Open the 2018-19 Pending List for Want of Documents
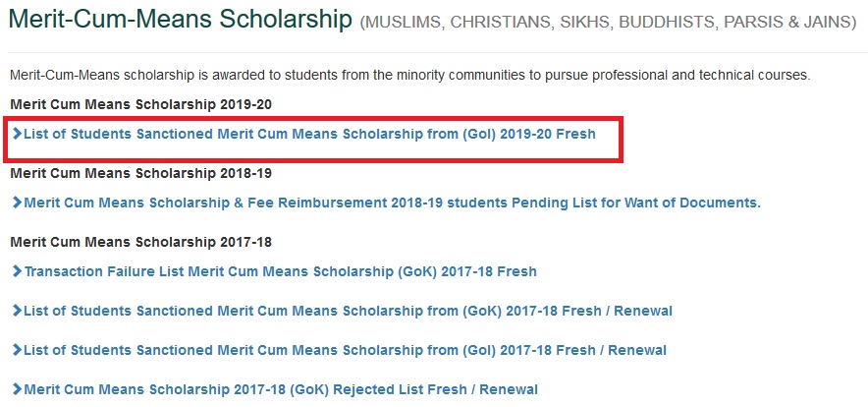Image resolution: width=868 pixels, height=407 pixels. pos(393,203)
